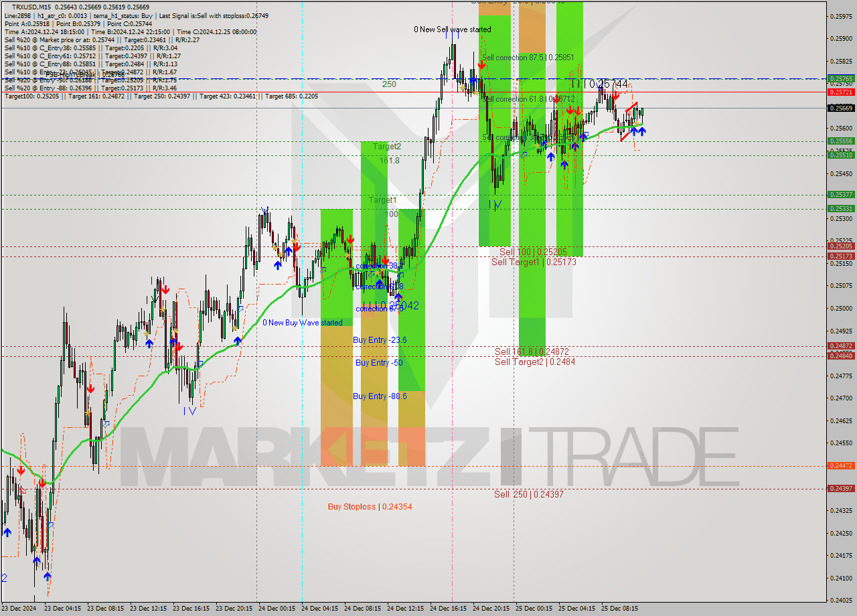Click the 'Buy Entry -88.6' label

[380, 396]
